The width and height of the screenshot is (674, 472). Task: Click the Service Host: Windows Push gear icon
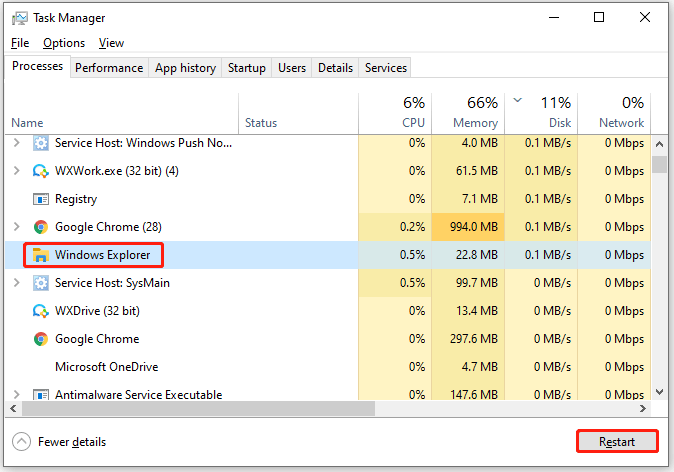41,143
